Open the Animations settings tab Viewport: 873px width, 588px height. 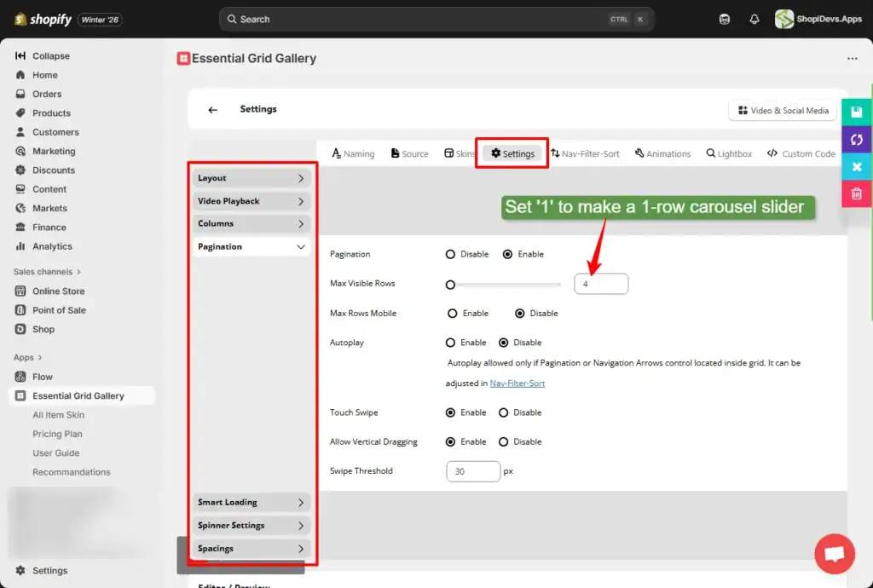pos(663,153)
